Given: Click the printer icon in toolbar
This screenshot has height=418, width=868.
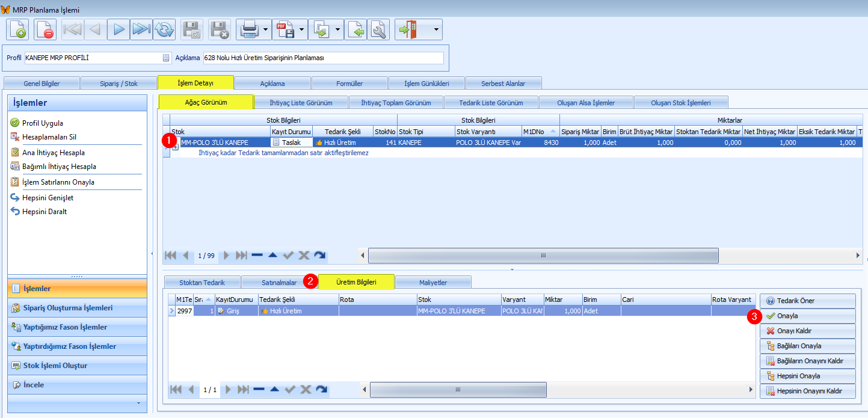Looking at the screenshot, I should point(250,29).
